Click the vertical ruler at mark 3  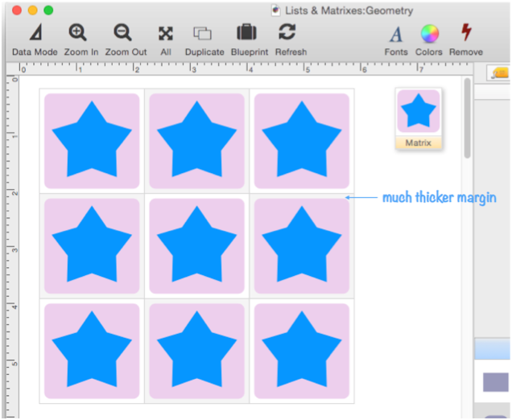13,249
